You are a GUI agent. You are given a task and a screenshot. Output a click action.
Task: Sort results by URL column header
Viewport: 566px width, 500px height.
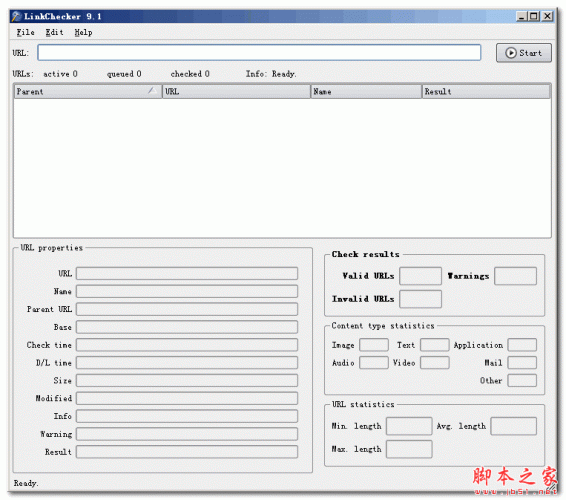tap(236, 92)
